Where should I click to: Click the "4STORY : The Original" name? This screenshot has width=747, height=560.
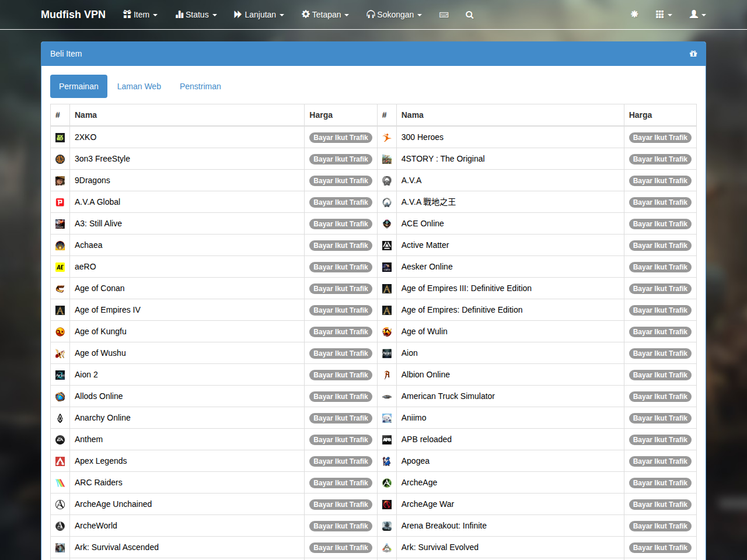click(443, 159)
